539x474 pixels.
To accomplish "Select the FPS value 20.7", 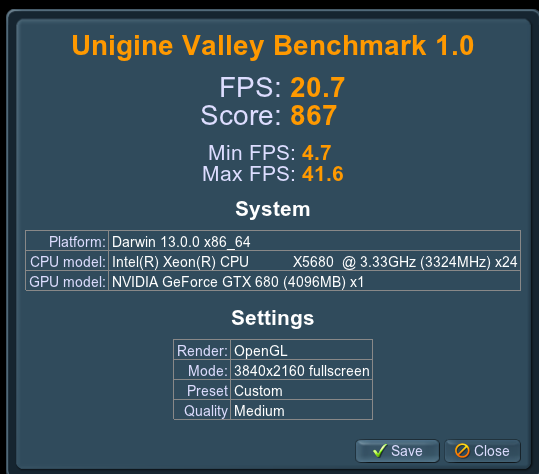I will point(317,88).
